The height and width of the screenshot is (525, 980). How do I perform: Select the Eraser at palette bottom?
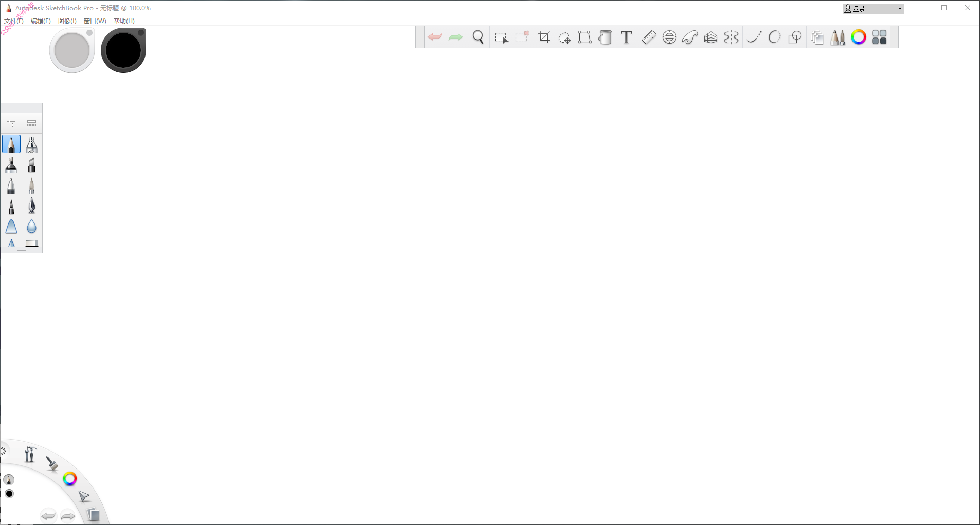pos(32,243)
